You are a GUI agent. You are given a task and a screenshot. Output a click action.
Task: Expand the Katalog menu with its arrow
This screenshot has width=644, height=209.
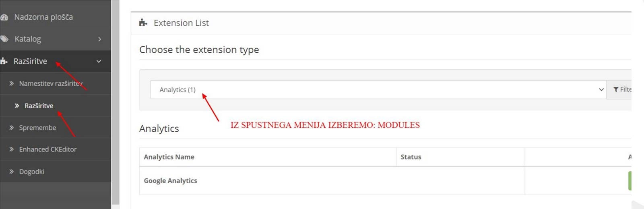point(99,39)
